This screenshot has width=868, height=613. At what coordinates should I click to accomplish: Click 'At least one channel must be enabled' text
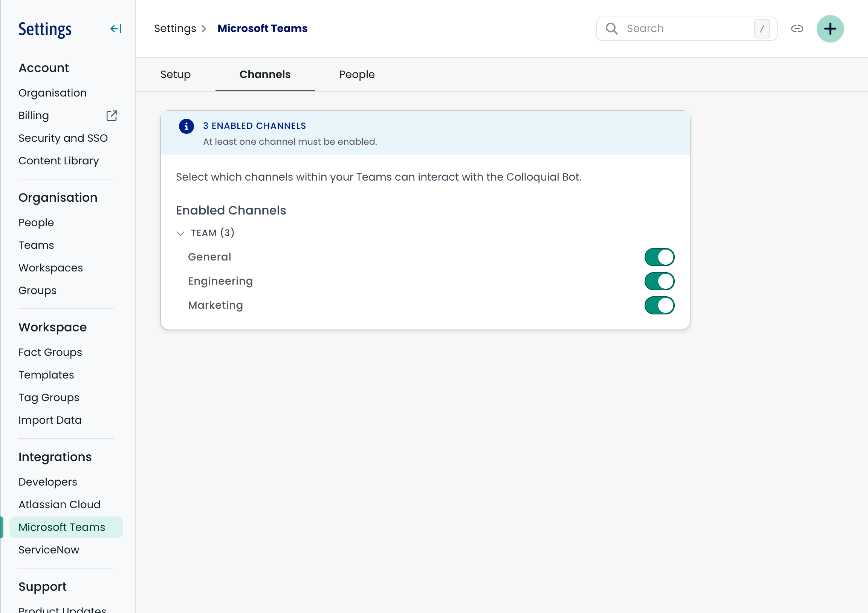pyautogui.click(x=290, y=142)
